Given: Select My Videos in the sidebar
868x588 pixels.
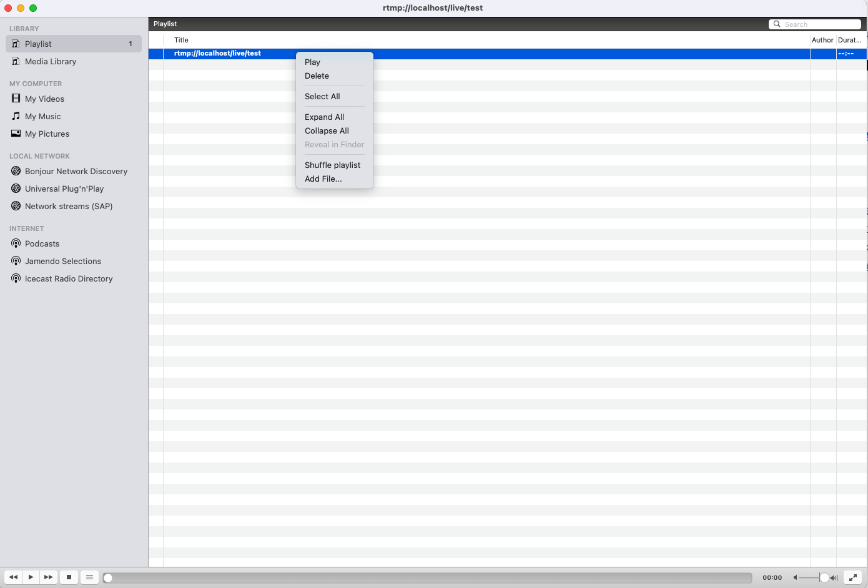Looking at the screenshot, I should (44, 99).
